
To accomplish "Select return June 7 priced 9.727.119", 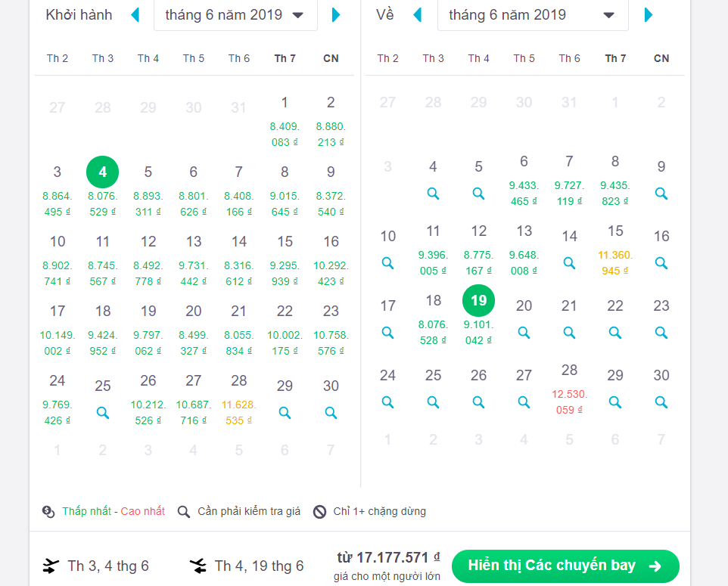I will (x=569, y=181).
